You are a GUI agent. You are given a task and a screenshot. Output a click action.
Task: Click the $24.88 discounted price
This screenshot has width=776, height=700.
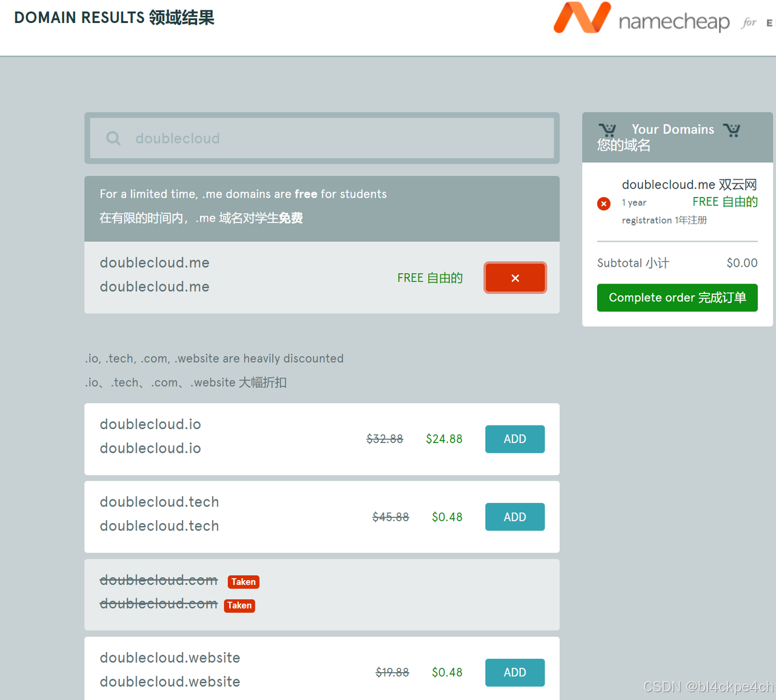[x=444, y=439]
